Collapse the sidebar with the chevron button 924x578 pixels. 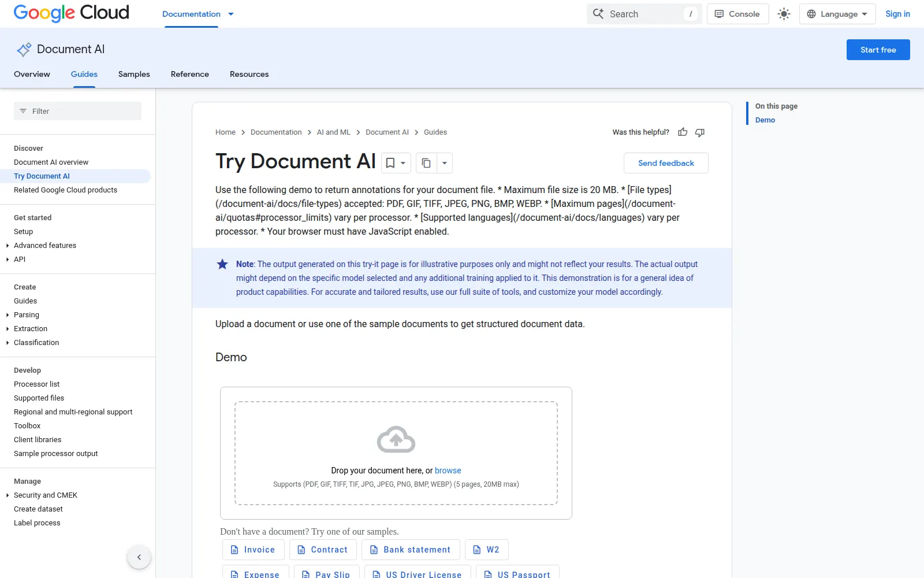(x=139, y=557)
